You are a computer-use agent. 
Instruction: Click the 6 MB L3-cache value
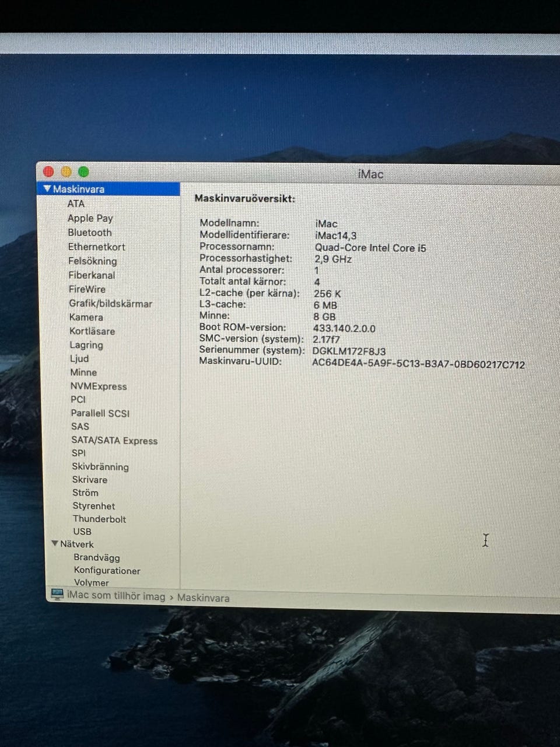coord(325,305)
